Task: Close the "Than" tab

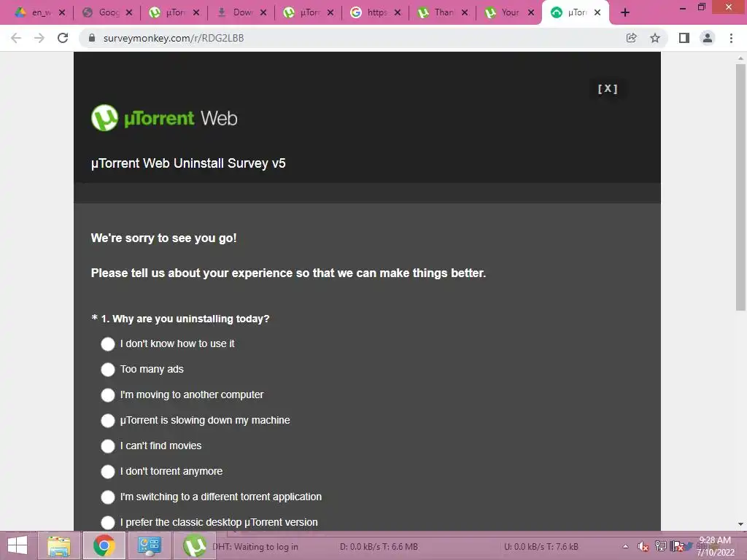Action: pyautogui.click(x=465, y=13)
